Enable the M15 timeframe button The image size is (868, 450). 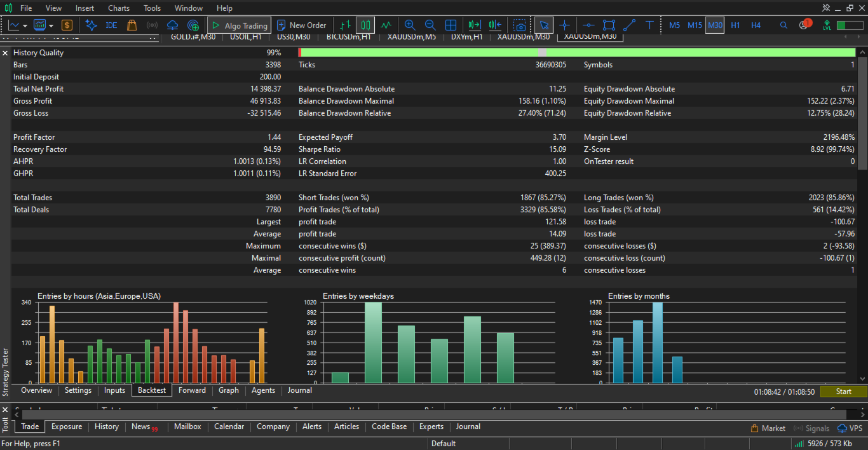(695, 25)
